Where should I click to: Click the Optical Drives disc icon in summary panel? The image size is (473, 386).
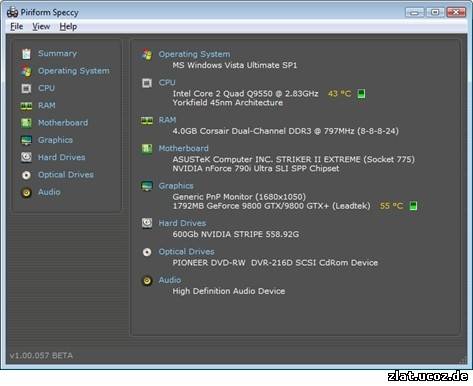[x=147, y=252]
